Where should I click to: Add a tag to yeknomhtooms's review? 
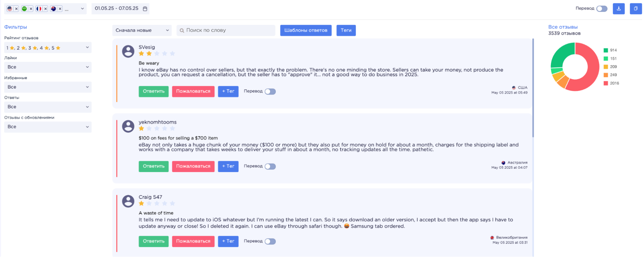228,167
